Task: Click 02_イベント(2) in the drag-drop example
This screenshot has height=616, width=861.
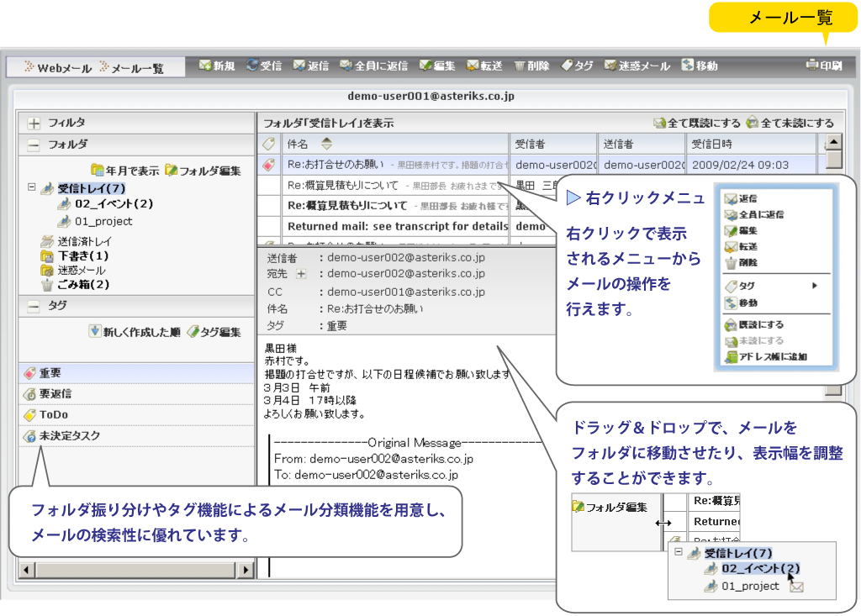Action: point(760,569)
